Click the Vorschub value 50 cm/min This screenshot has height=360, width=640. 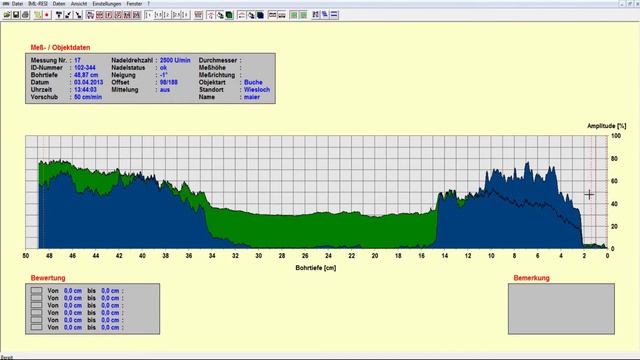point(88,97)
